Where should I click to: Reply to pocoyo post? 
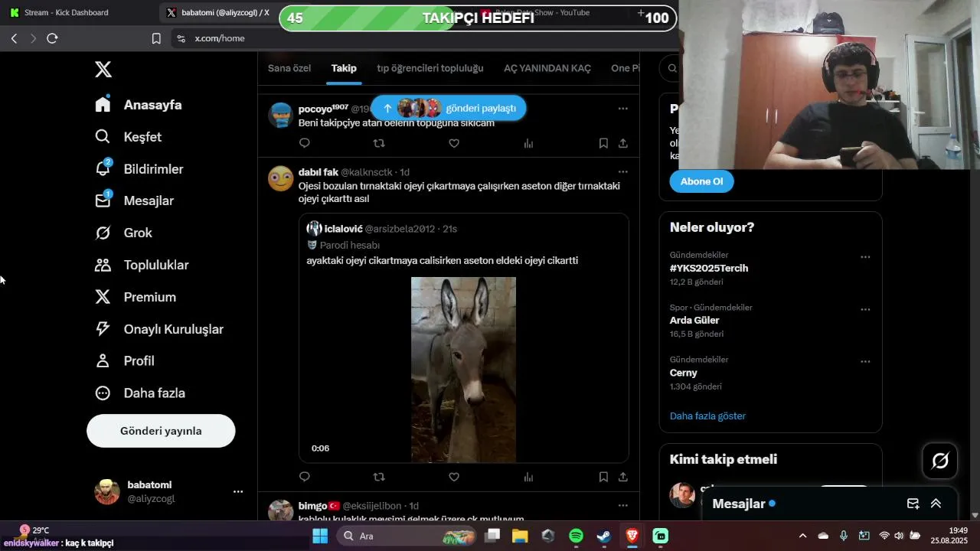click(x=304, y=143)
